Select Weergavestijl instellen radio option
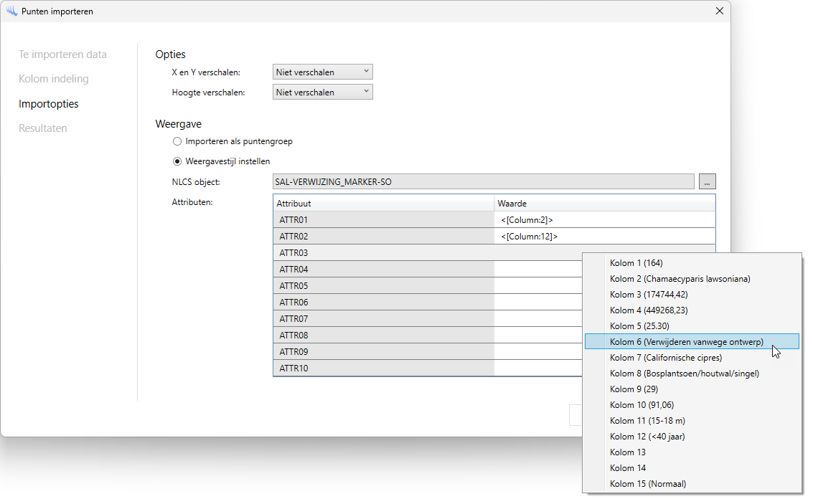The image size is (813, 504). (x=177, y=161)
